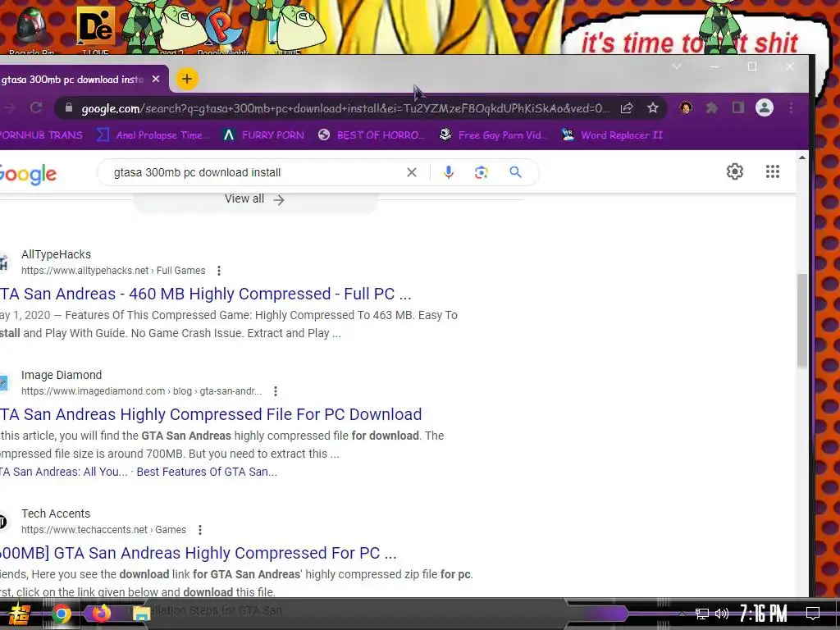Close the gtasa 300mb pc download tab
The image size is (840, 630).
click(x=156, y=80)
